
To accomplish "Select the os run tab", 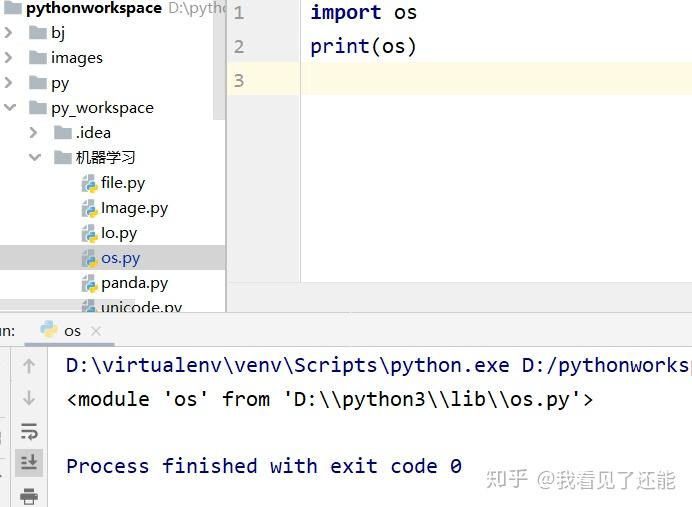I will 71,330.
